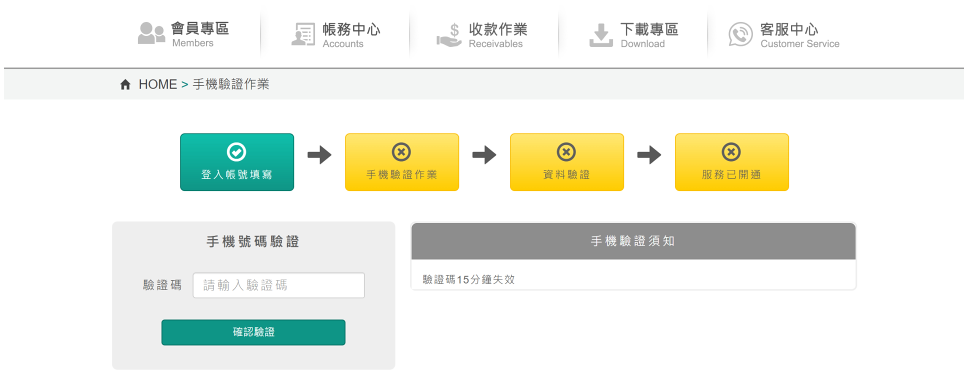
Task: Click the Receivables hand with dollar icon
Action: (x=449, y=34)
